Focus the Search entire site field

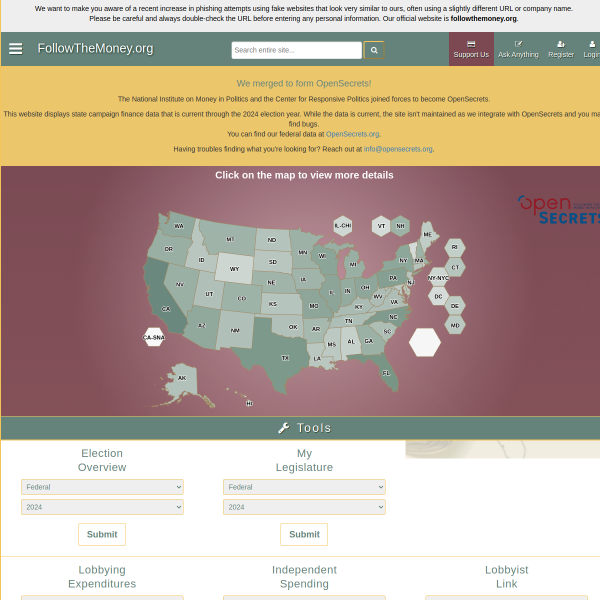point(297,50)
